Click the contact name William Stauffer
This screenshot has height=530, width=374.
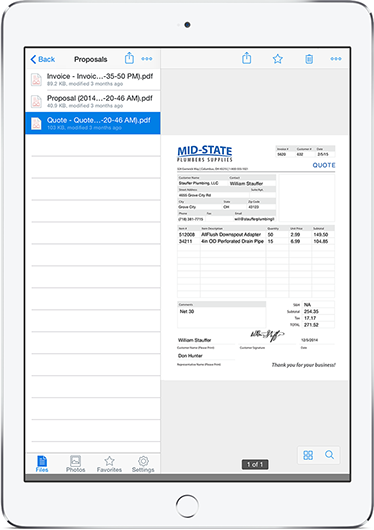(246, 183)
